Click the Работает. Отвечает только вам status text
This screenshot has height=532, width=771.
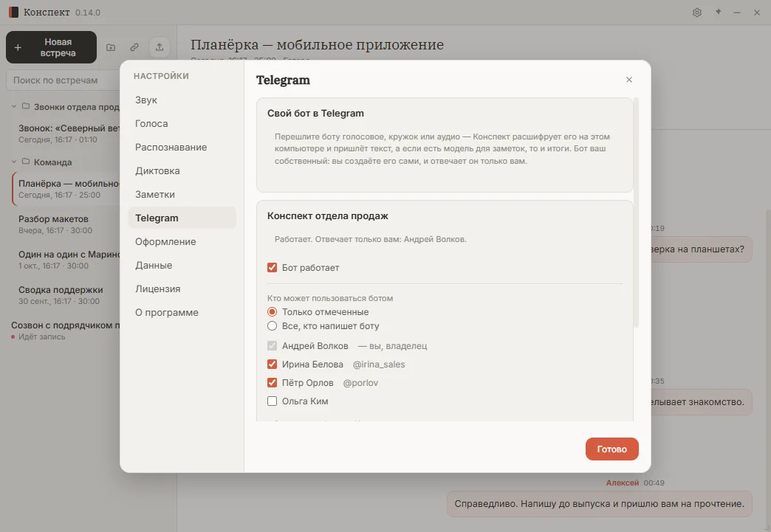pyautogui.click(x=370, y=239)
